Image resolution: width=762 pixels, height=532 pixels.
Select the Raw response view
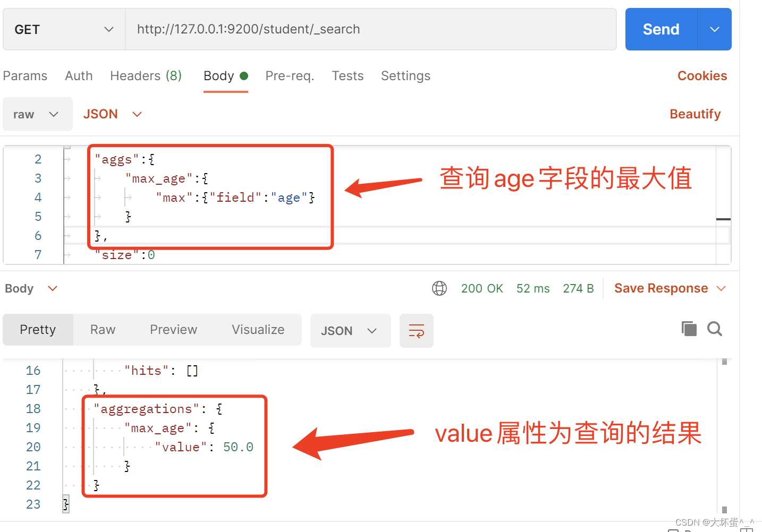103,330
